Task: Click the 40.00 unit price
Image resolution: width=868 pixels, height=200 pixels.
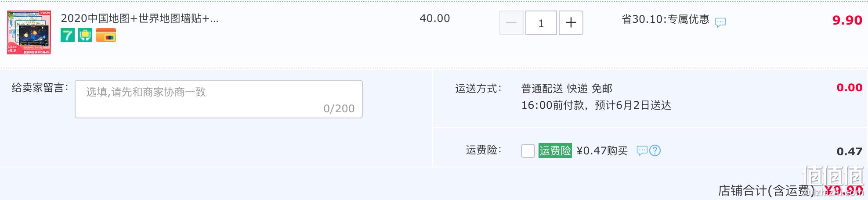Action: pos(435,18)
